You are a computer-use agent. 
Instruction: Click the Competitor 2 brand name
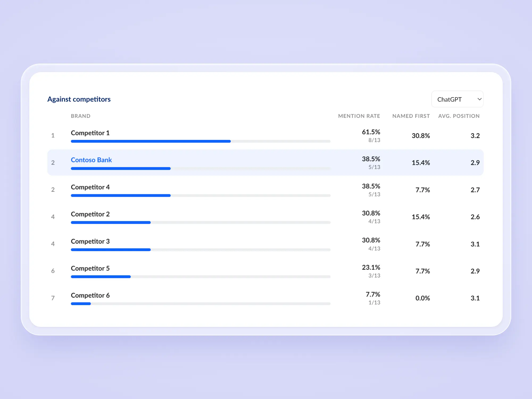(x=90, y=214)
